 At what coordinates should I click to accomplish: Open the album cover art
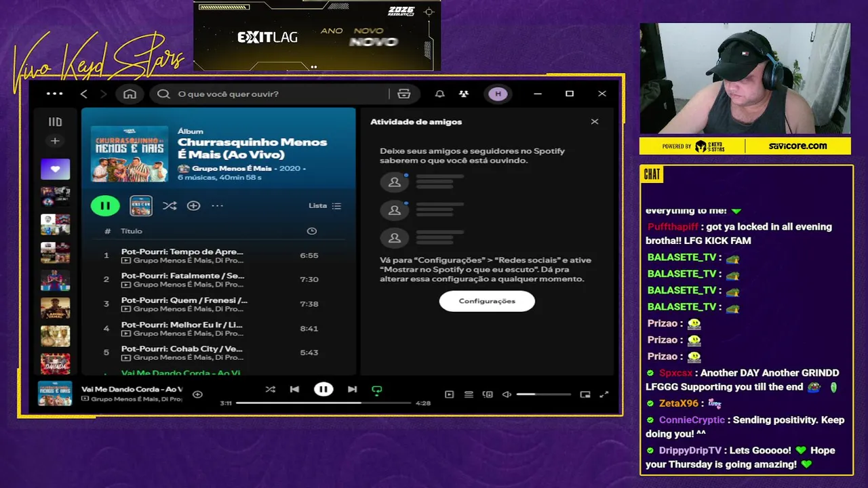pyautogui.click(x=130, y=153)
